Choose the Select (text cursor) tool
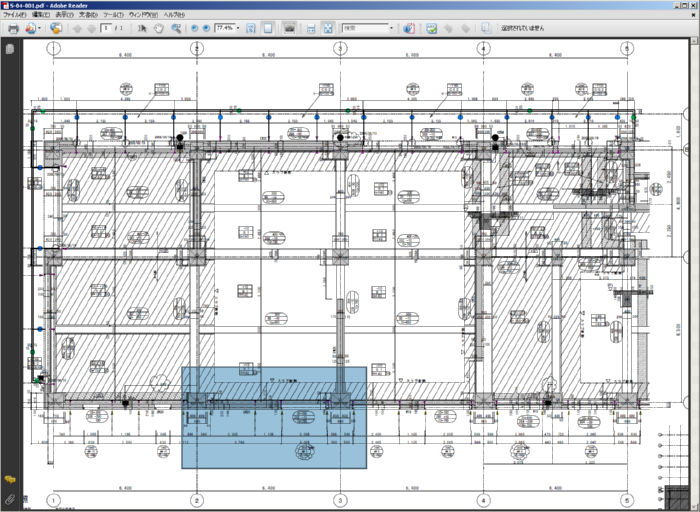700x512 pixels. pos(142,28)
